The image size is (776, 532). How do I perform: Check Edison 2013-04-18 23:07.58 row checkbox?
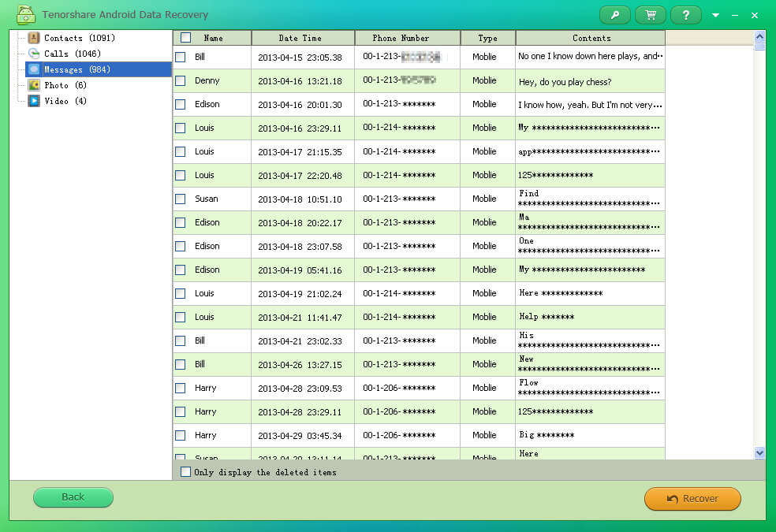point(181,246)
